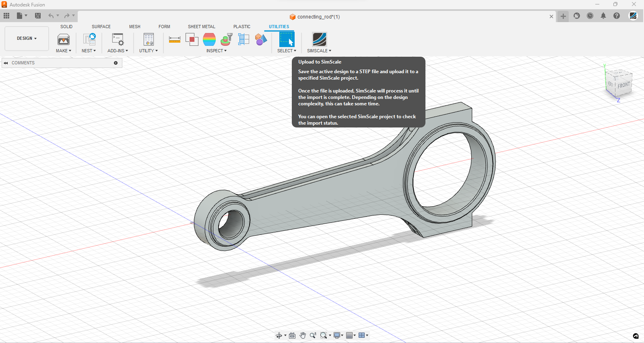
Task: Collapse the Comments panel with double arrows
Action: point(6,63)
